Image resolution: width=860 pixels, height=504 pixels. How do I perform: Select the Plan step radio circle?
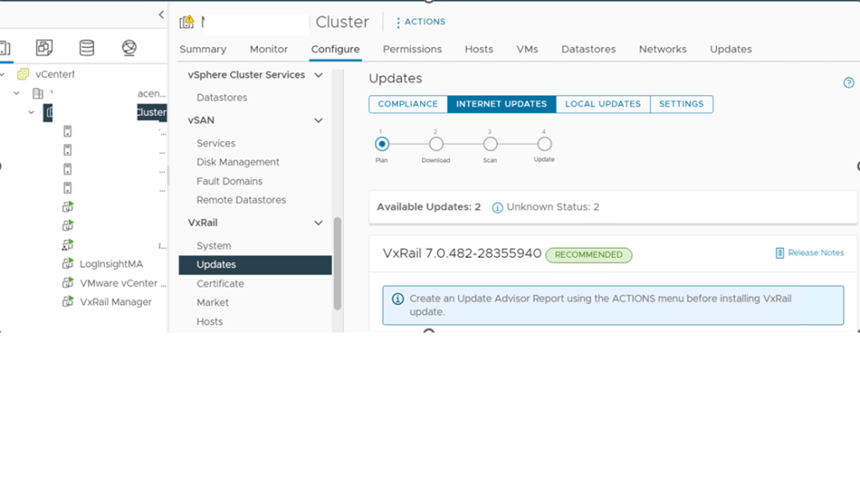383,144
